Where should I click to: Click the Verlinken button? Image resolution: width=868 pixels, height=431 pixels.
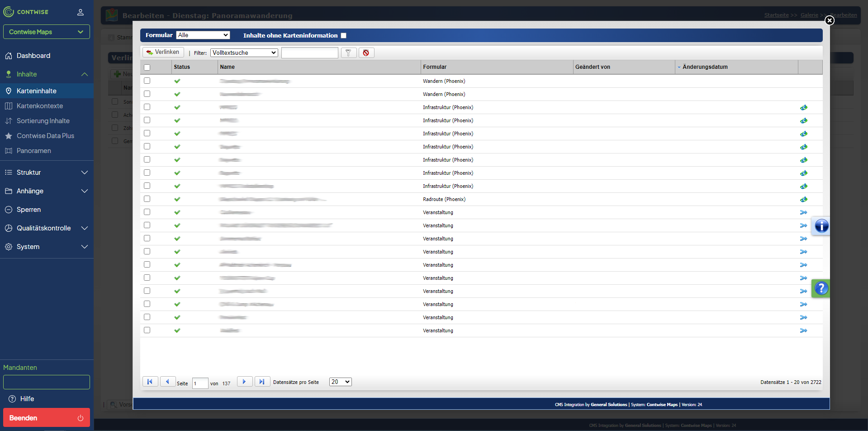coord(163,53)
